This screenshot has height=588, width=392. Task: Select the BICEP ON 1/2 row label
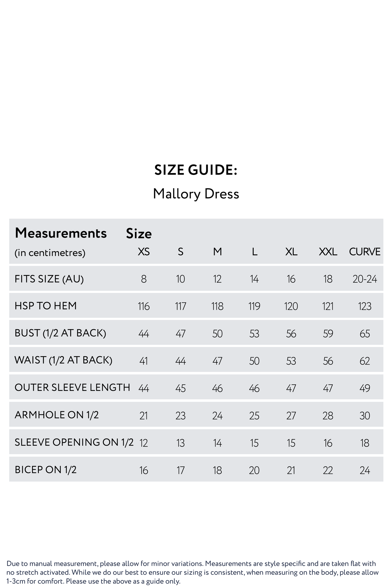coord(46,469)
